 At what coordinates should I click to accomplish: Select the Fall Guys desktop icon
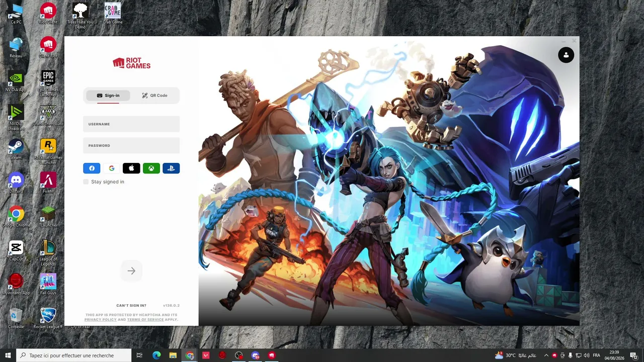(x=48, y=284)
